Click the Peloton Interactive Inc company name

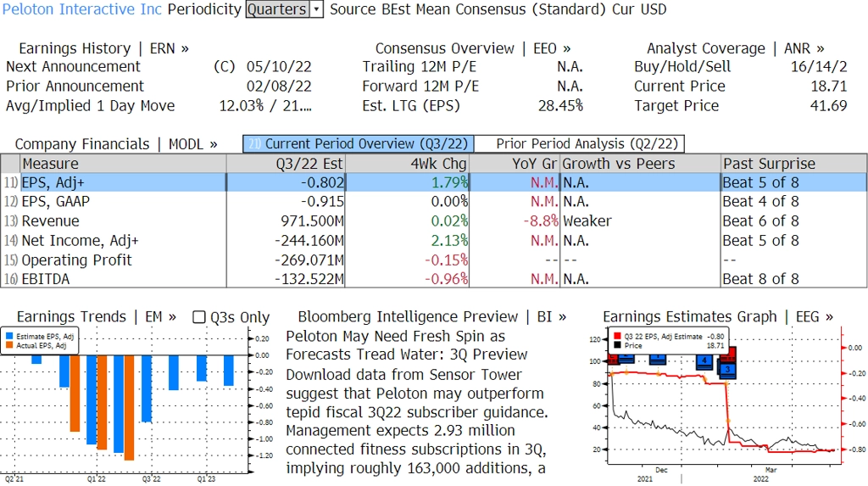click(82, 9)
